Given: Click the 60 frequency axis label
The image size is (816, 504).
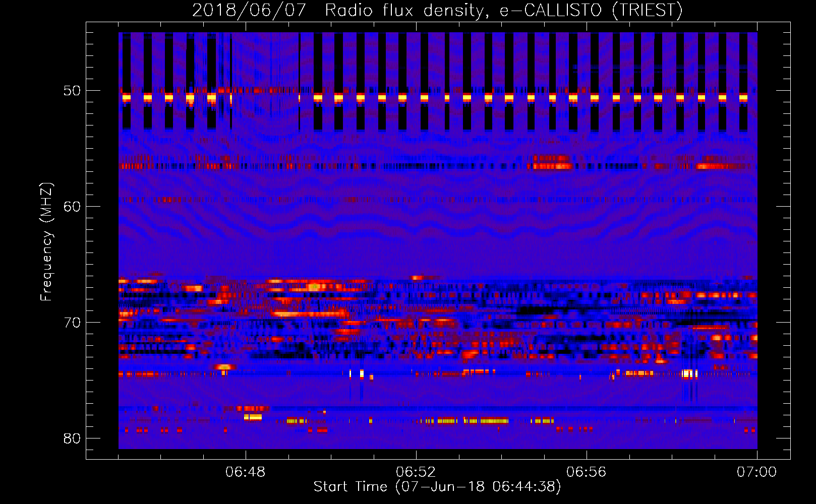Looking at the screenshot, I should (x=72, y=207).
